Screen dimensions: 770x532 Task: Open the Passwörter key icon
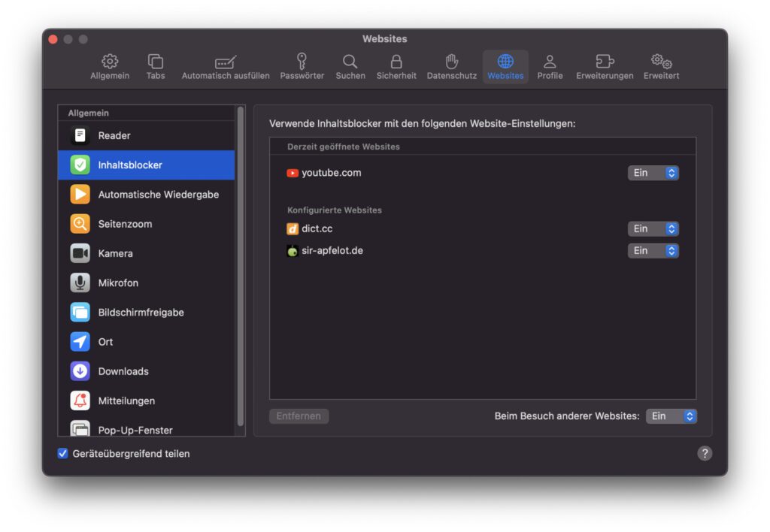[x=302, y=62]
